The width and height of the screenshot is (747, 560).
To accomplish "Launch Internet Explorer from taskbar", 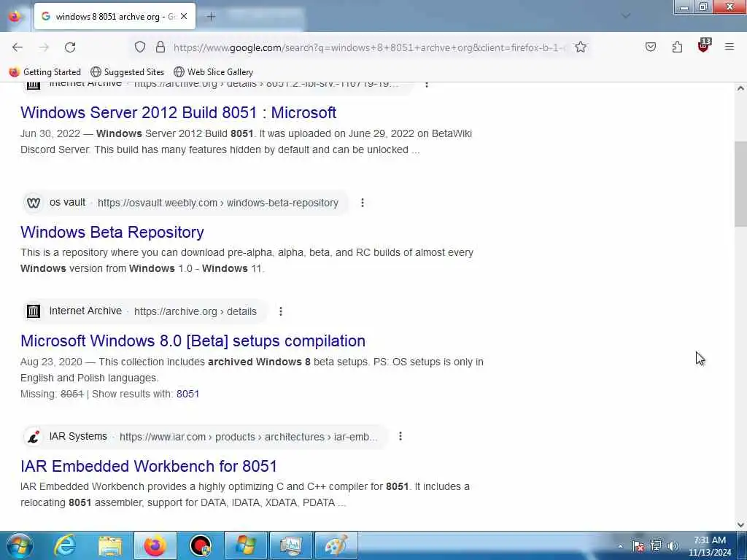I will (x=64, y=545).
